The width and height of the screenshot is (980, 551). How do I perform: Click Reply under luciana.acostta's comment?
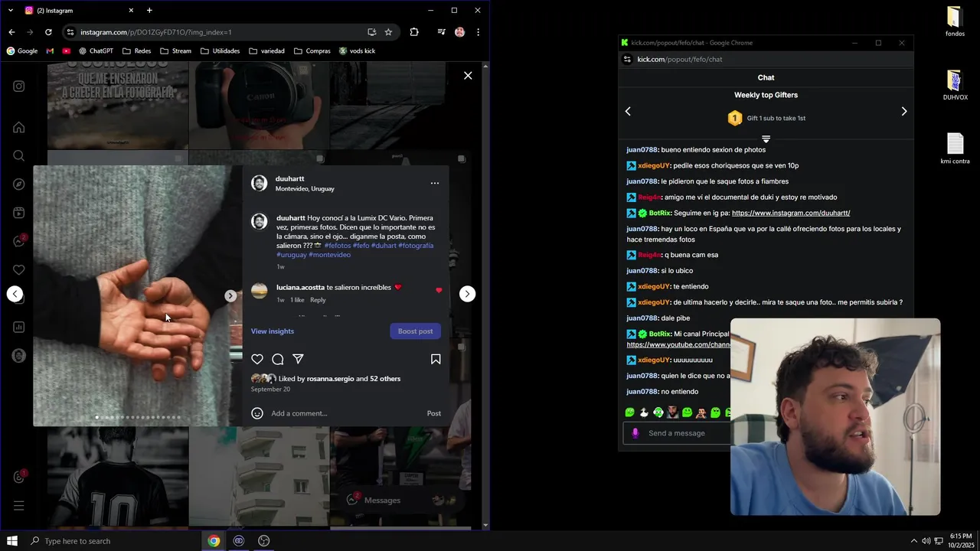pos(318,300)
